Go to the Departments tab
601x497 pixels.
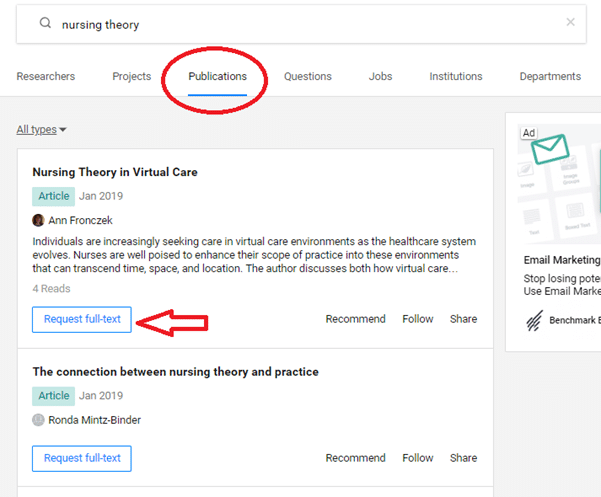pos(550,76)
